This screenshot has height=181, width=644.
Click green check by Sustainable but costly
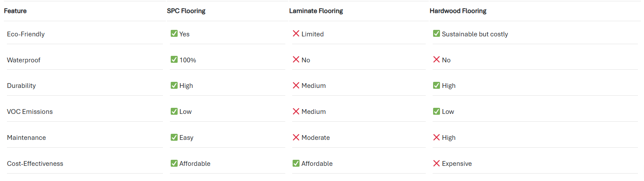tap(437, 34)
